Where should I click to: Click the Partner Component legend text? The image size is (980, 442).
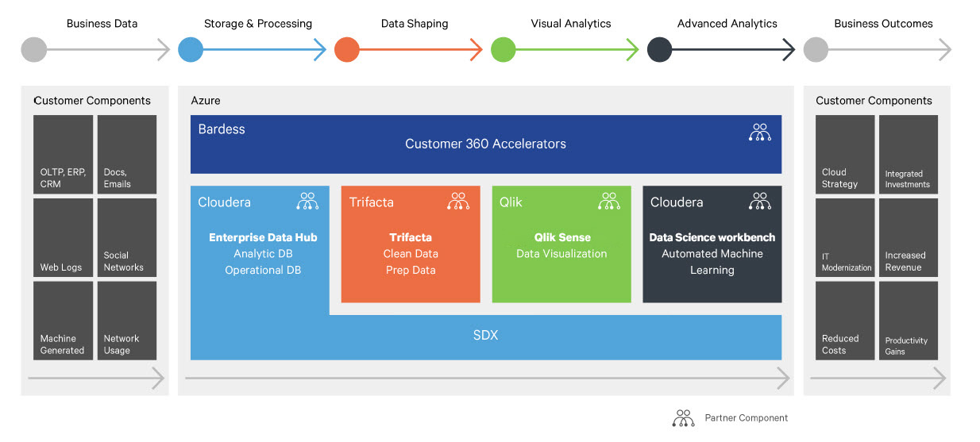pyautogui.click(x=747, y=418)
